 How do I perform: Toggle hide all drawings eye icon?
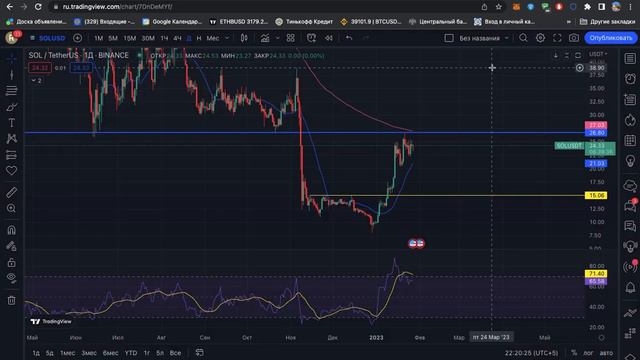click(11, 278)
